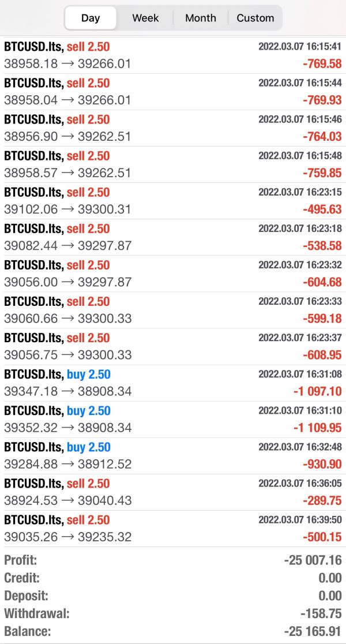Tap the Balance total row
Image resolution: width=346 pixels, height=644 pixels.
tap(173, 631)
